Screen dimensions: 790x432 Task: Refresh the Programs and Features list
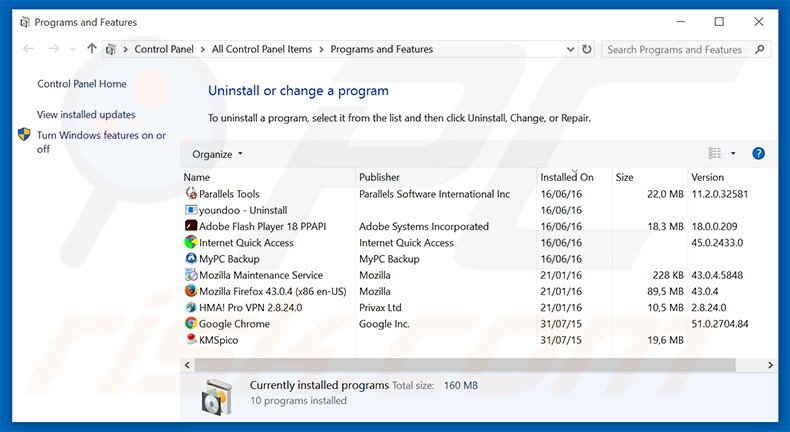[x=586, y=49]
